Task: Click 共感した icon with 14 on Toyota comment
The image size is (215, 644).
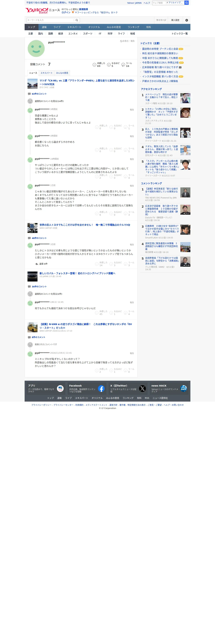Action: 97,264
